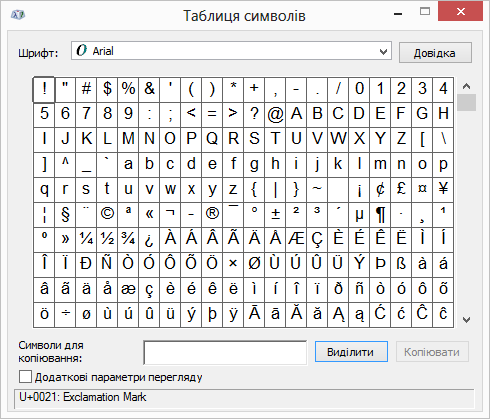Select the Æ ligature capital letter
This screenshot has width=490, height=419.
[x=296, y=238]
